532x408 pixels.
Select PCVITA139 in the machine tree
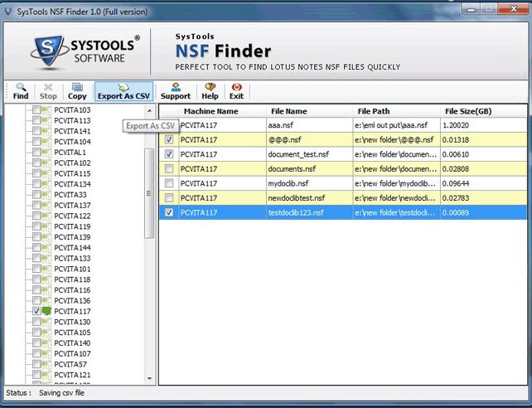click(72, 237)
